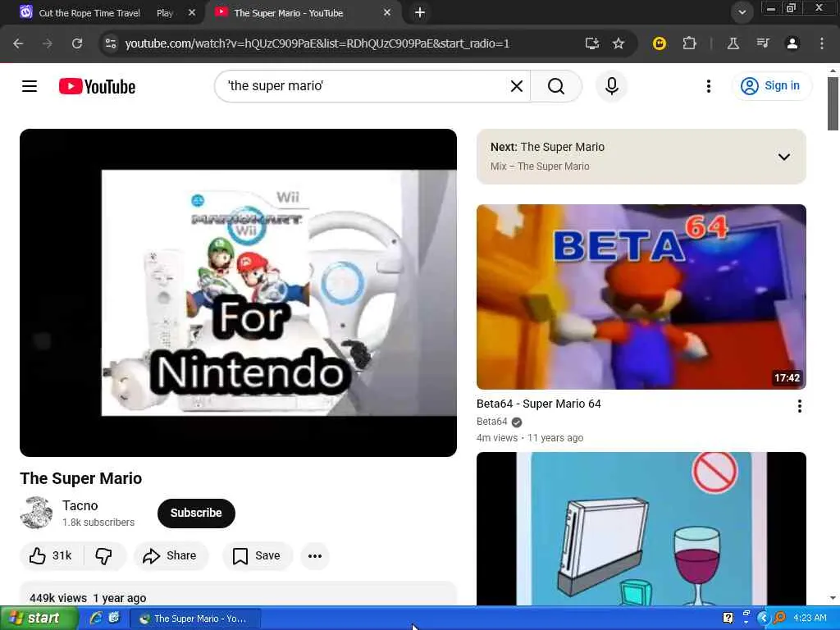Expand the Next: The Super Mario mix

(x=783, y=157)
